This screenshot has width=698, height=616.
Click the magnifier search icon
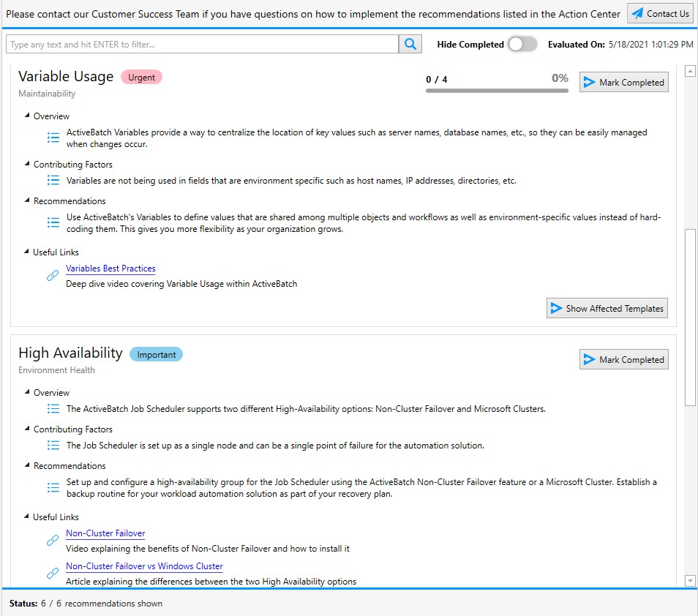[x=410, y=44]
